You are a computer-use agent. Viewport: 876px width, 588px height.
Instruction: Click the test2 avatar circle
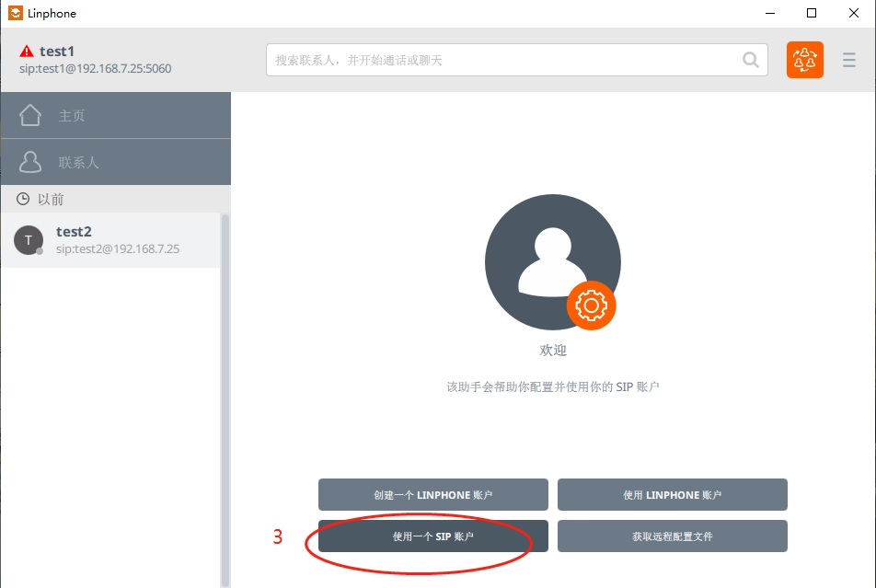(x=29, y=240)
